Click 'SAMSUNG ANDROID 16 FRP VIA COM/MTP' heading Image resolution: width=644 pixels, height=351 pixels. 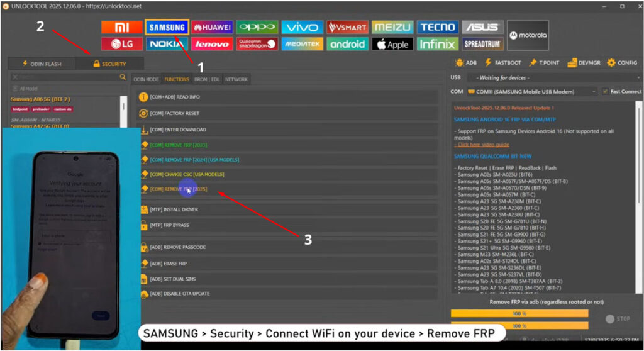point(505,120)
